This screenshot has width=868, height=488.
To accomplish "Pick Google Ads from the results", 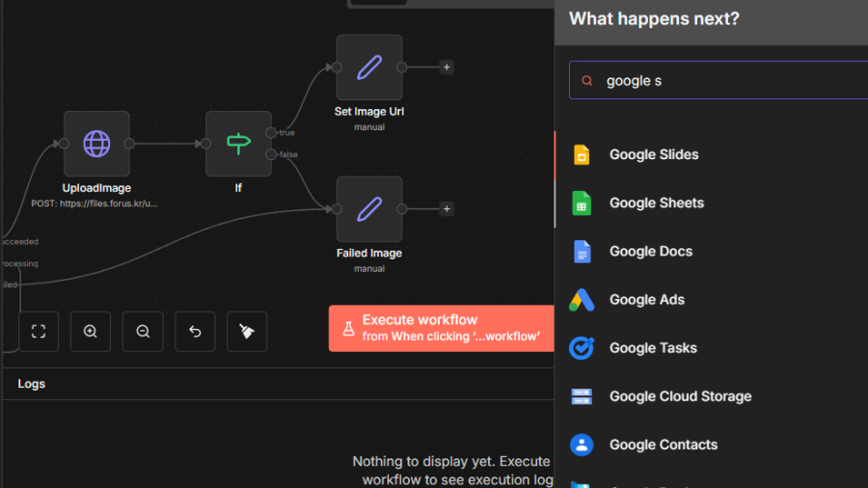I will pyautogui.click(x=646, y=300).
